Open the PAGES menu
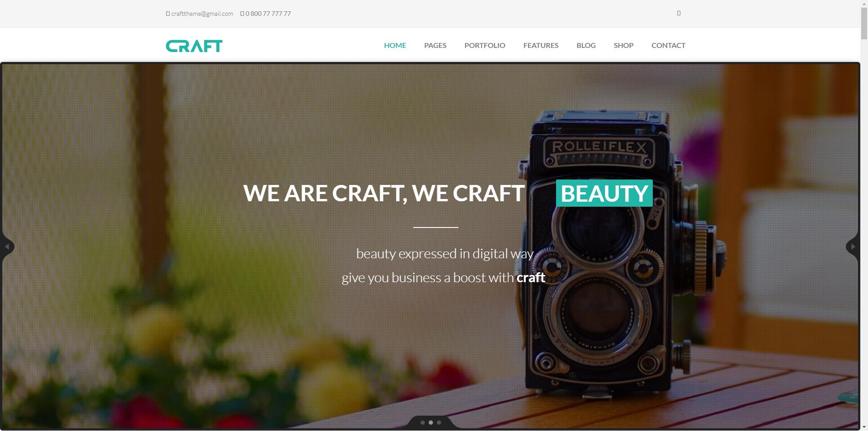The image size is (868, 431). click(435, 45)
